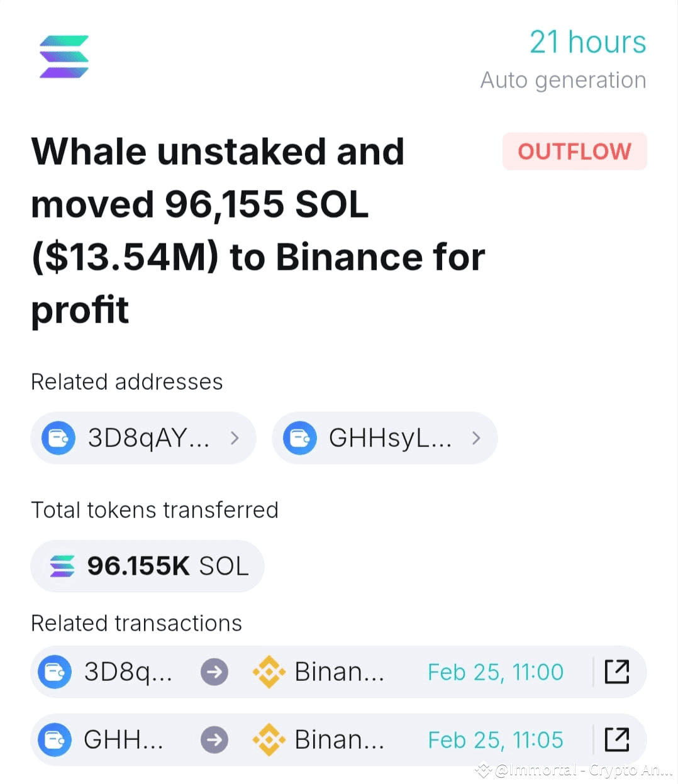Click Binance logo in first transaction row

pos(269,671)
